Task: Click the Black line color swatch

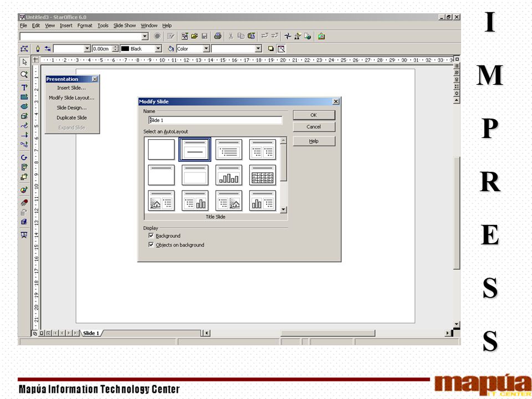Action: (125, 49)
